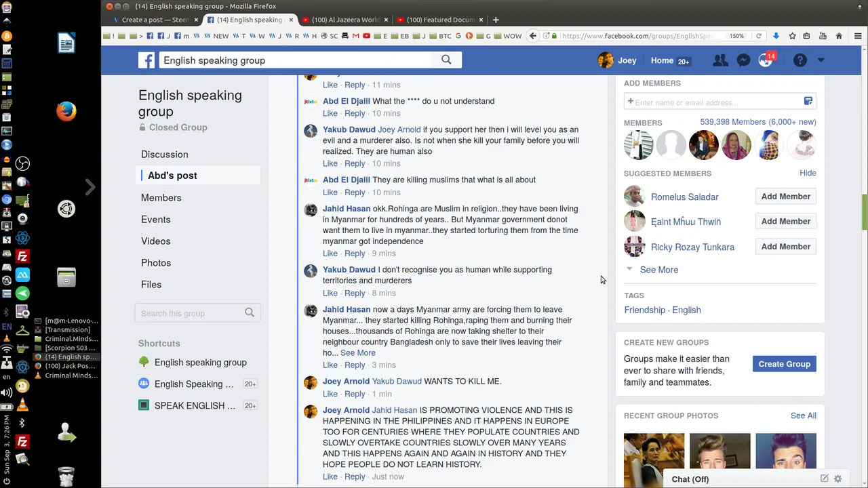Open new browser tab with plus button

coord(496,20)
